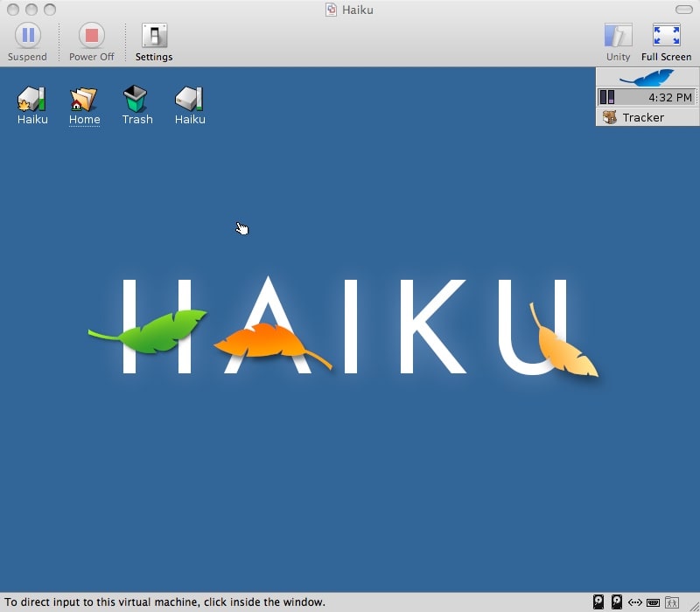Switch to Full Screen view
Viewport: 700px width, 612px height.
pyautogui.click(x=667, y=42)
